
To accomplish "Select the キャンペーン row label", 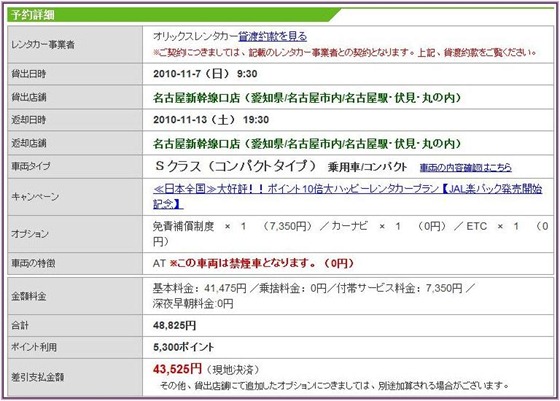I will (35, 196).
